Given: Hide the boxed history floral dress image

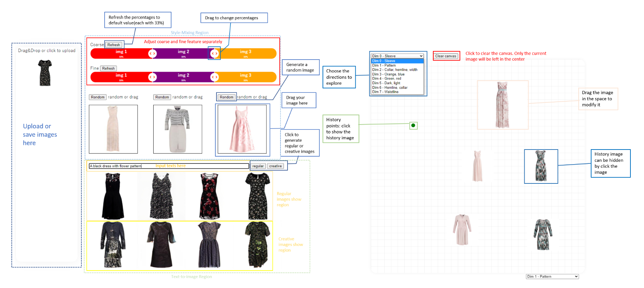Looking at the screenshot, I should pyautogui.click(x=541, y=166).
